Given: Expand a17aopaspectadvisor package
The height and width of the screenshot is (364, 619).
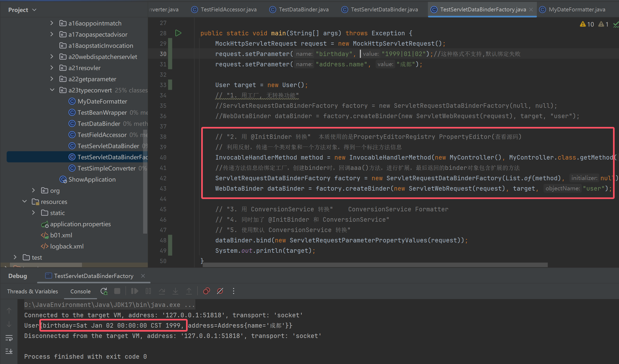Looking at the screenshot, I should coord(52,34).
